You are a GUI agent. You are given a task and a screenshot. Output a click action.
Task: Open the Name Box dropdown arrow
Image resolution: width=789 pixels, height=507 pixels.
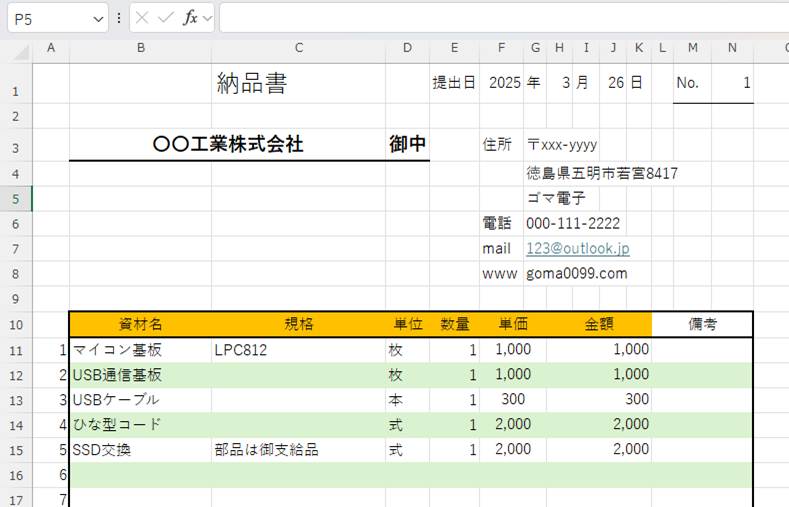click(98, 19)
